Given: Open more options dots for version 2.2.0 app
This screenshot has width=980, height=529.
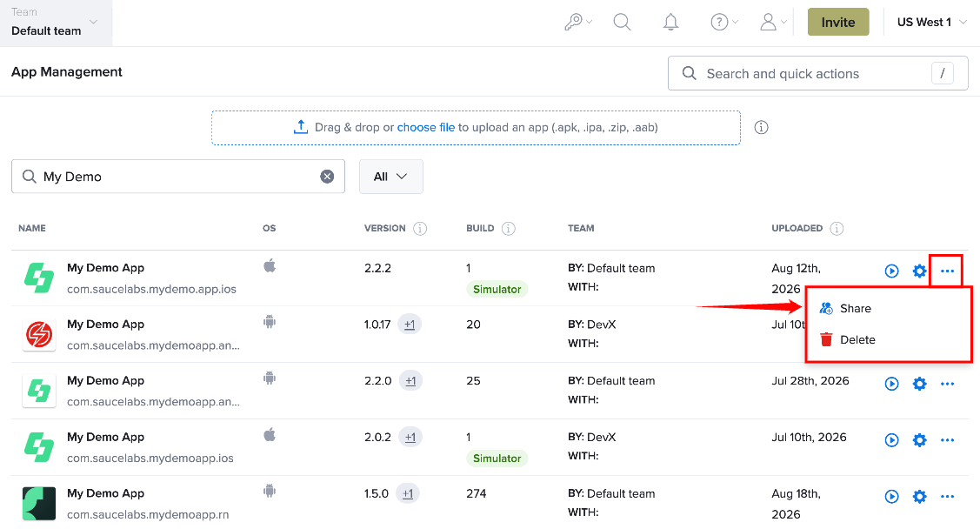Looking at the screenshot, I should tap(947, 384).
